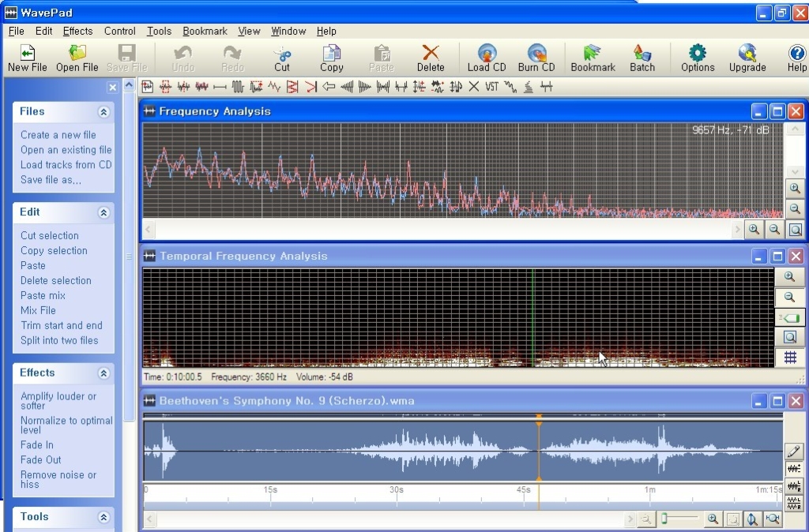Toggle grid lines in Temporal Frequency Analysis
The width and height of the screenshot is (809, 532).
(x=789, y=358)
